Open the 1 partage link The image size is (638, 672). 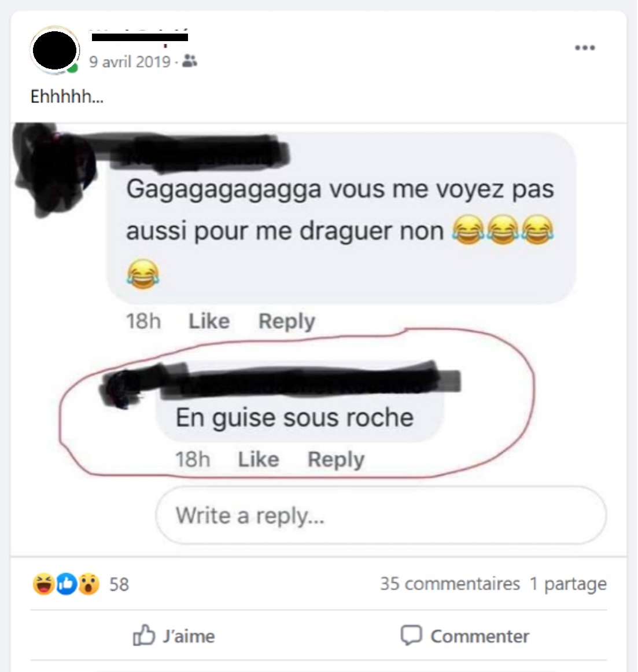[568, 583]
